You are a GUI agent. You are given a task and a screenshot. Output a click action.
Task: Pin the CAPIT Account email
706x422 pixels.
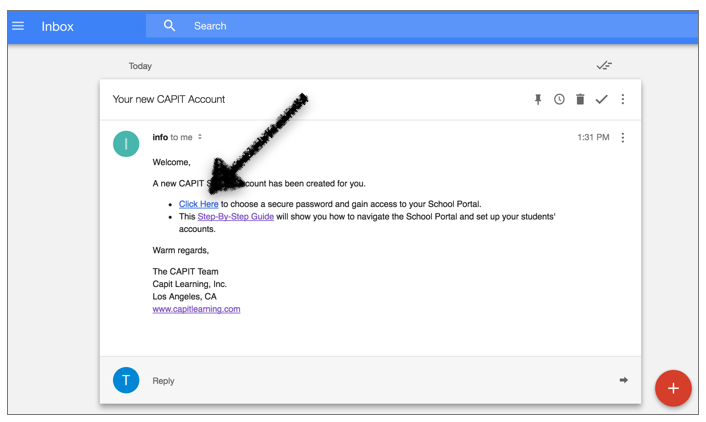point(538,99)
